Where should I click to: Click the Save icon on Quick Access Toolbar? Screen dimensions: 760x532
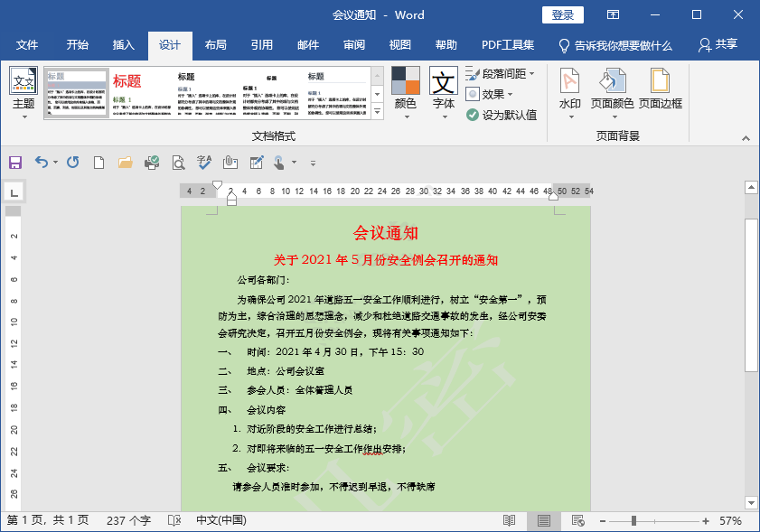[14, 162]
